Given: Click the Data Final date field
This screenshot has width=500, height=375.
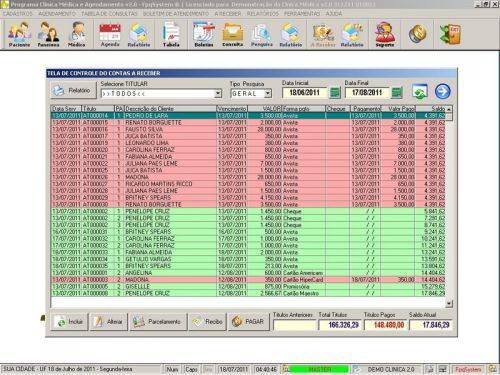Looking at the screenshot, I should coord(367,93).
